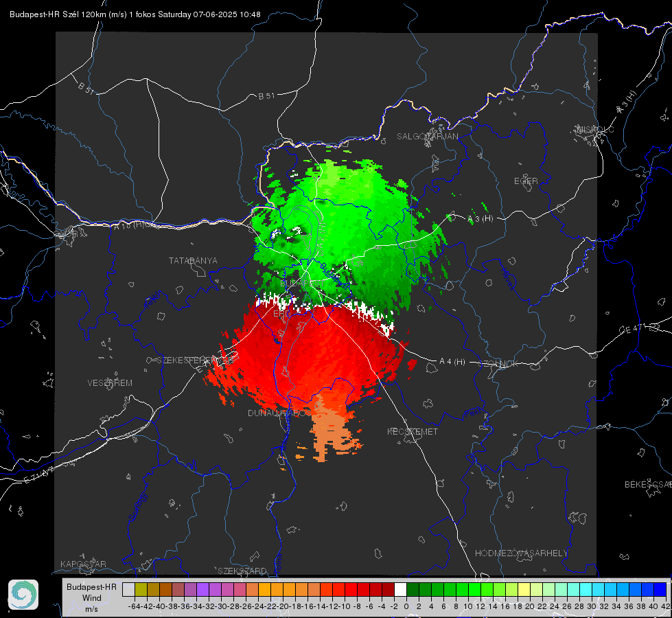Click the MISKOLC city label
The image size is (672, 618).
click(595, 130)
